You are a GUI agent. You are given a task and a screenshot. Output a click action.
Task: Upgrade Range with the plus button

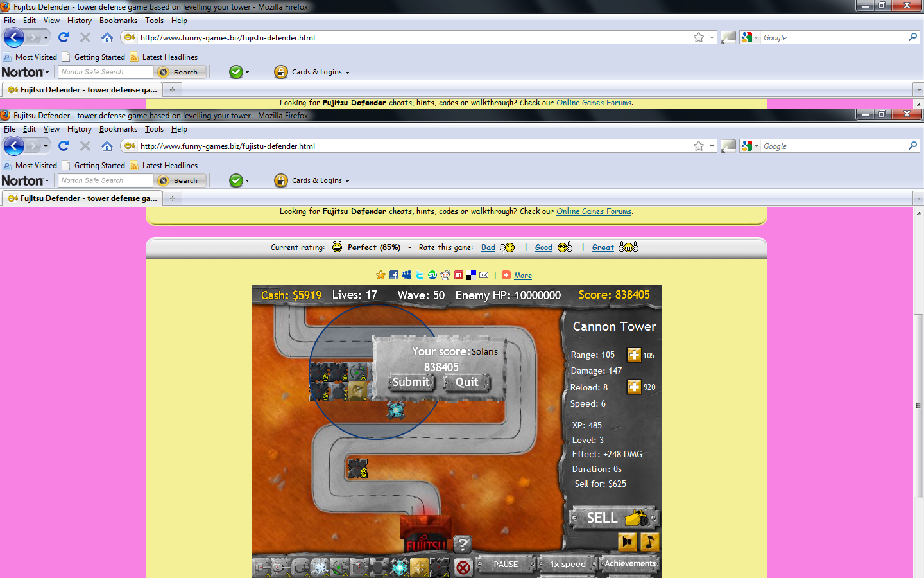point(634,355)
